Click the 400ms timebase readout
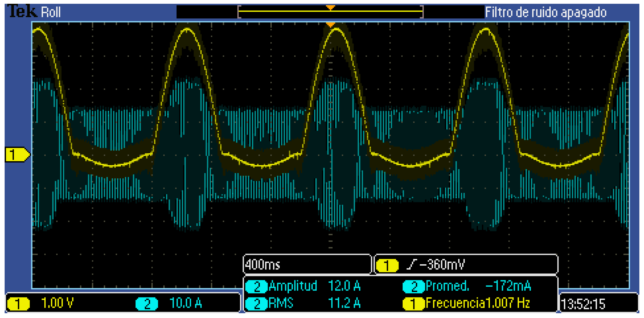This screenshot has width=644, height=318. click(263, 265)
